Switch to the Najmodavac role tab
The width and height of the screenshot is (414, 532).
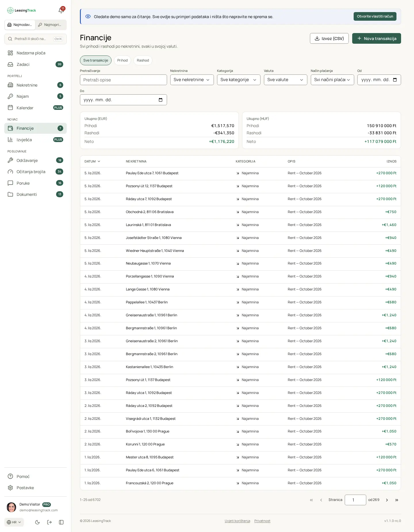20,25
